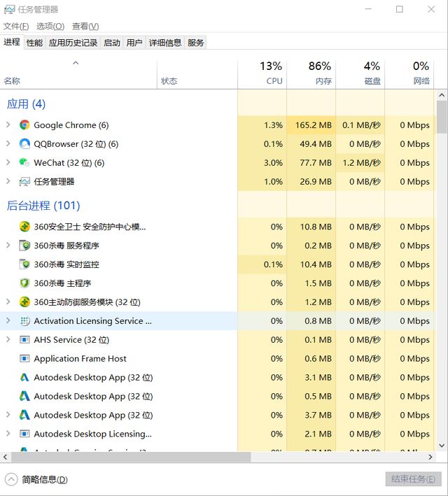Image resolution: width=448 pixels, height=496 pixels.
Task: Click the 应用 (4) group heading
Action: tap(27, 104)
